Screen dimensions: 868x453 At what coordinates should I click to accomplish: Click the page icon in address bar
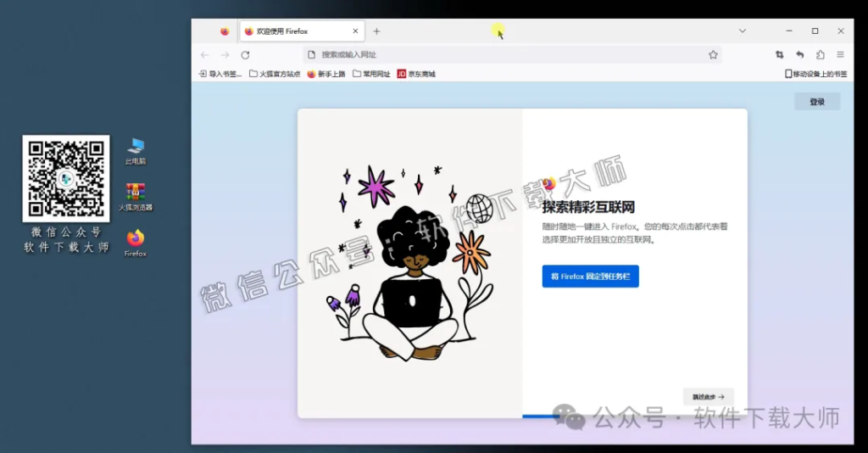point(312,55)
